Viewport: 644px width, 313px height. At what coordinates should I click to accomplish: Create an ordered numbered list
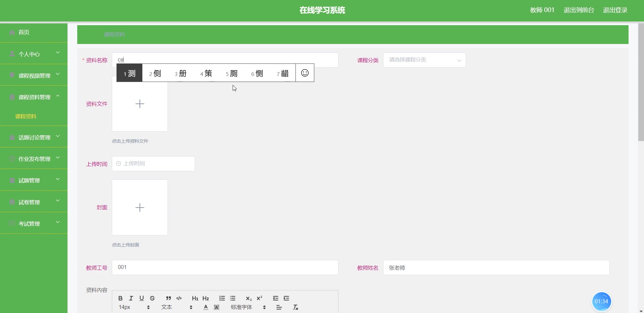point(222,298)
